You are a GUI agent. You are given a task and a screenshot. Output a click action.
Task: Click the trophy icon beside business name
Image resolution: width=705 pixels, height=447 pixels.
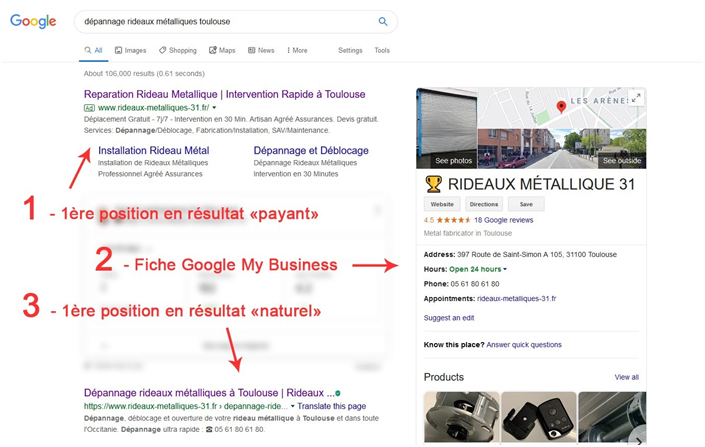pos(433,184)
